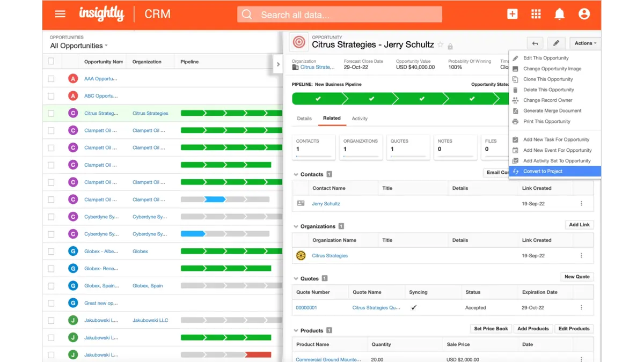Click the list panel expand arrow

[278, 64]
